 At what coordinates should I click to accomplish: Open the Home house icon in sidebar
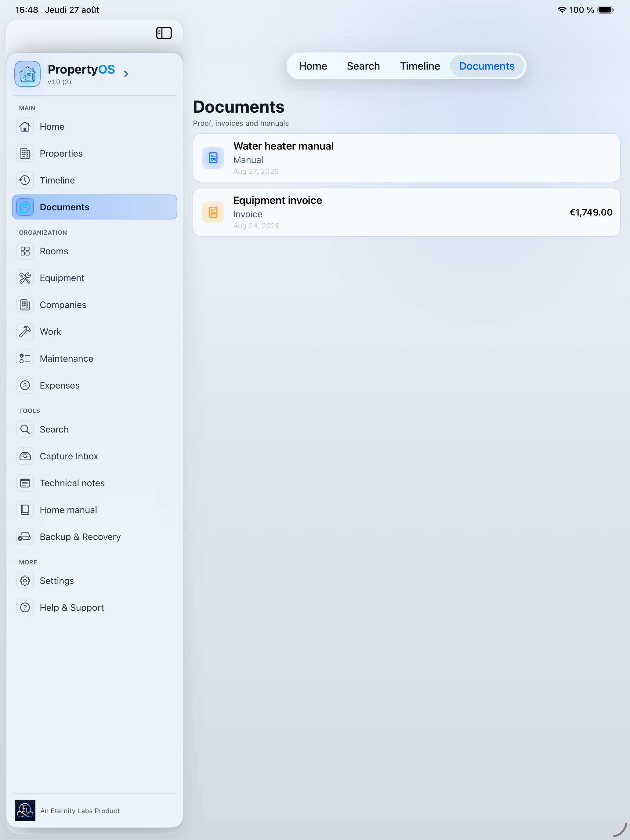[x=25, y=126]
